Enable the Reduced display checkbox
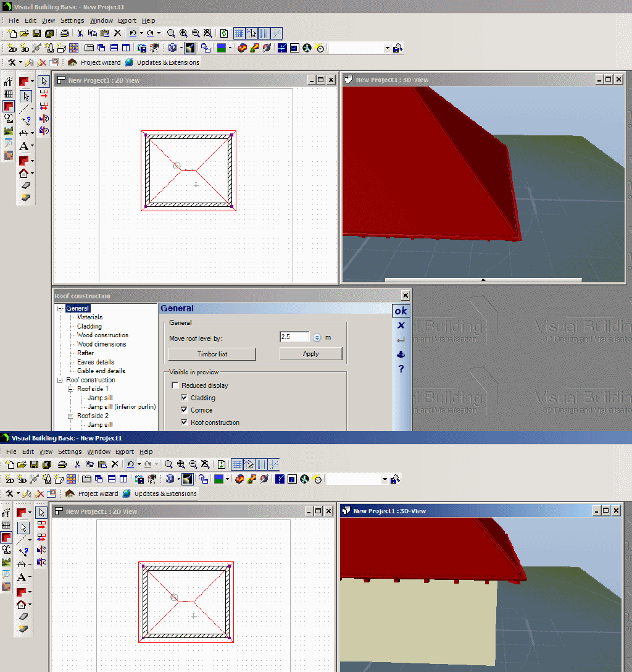The height and width of the screenshot is (672, 632). pyautogui.click(x=175, y=385)
